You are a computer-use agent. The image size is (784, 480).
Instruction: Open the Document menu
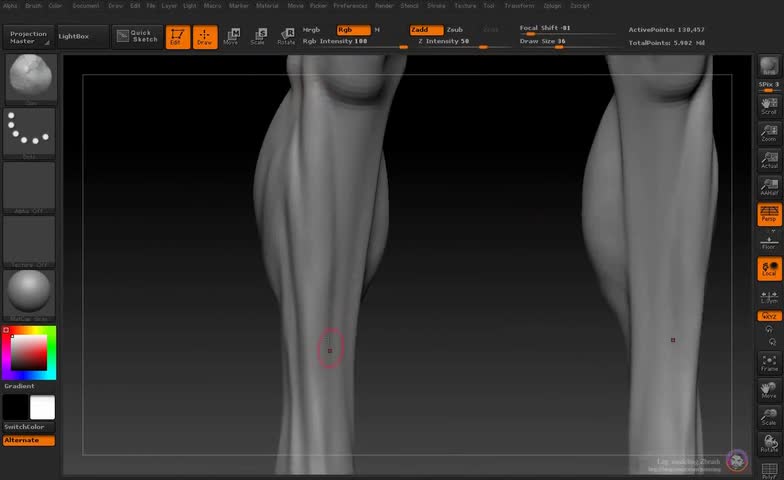click(x=86, y=6)
